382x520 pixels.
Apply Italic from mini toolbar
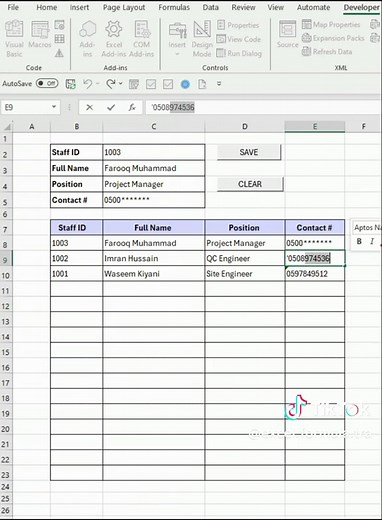(x=372, y=241)
